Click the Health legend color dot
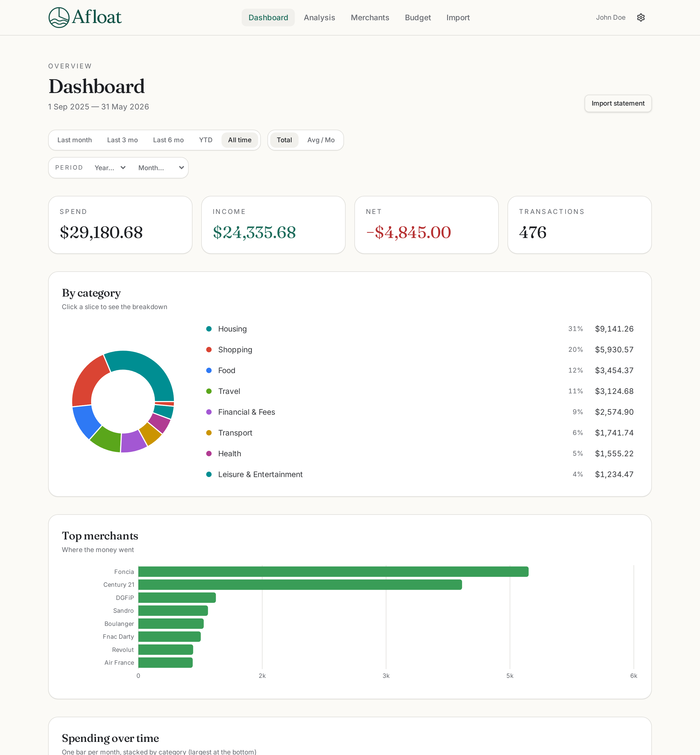The height and width of the screenshot is (755, 700). (x=209, y=453)
